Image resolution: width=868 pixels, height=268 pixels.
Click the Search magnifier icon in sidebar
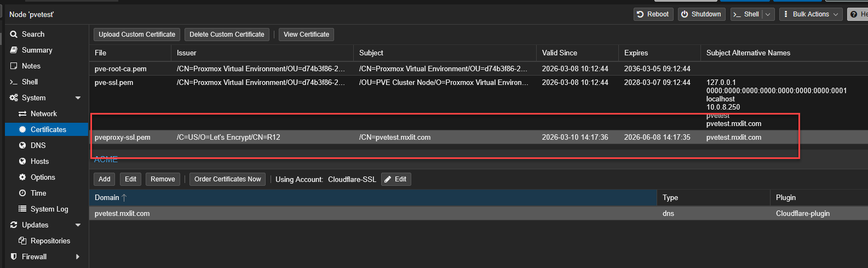click(14, 35)
